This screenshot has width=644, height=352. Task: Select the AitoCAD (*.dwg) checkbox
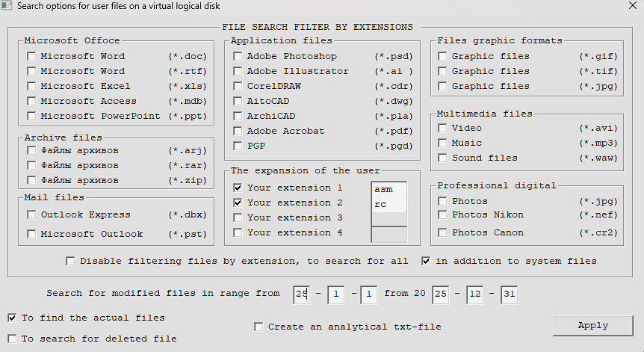click(238, 101)
